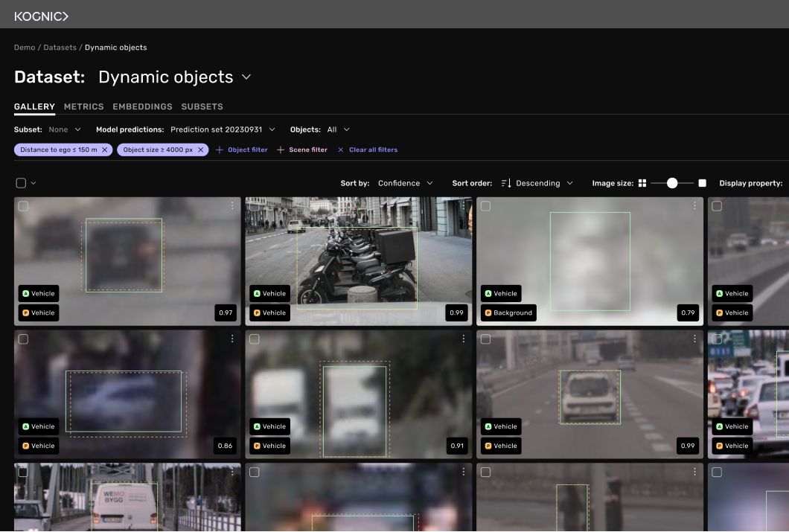This screenshot has width=789, height=532.
Task: Expand the Dataset name dropdown chevron
Action: point(246,77)
